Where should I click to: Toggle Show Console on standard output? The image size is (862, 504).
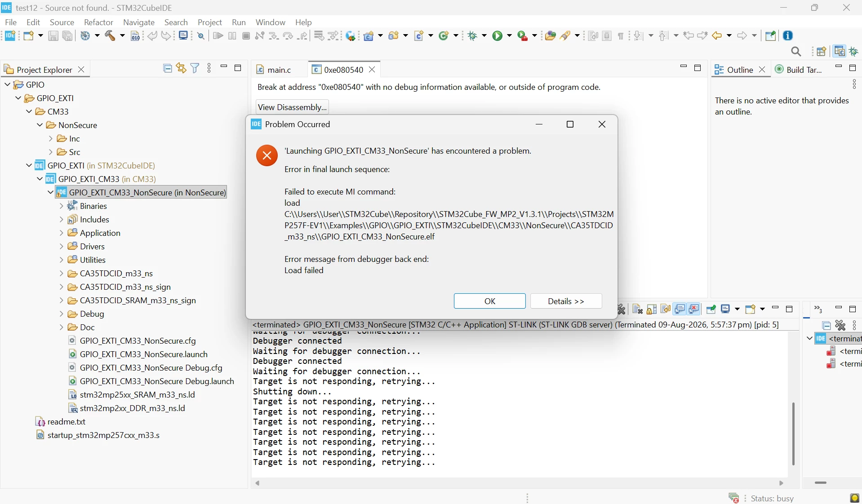click(680, 309)
